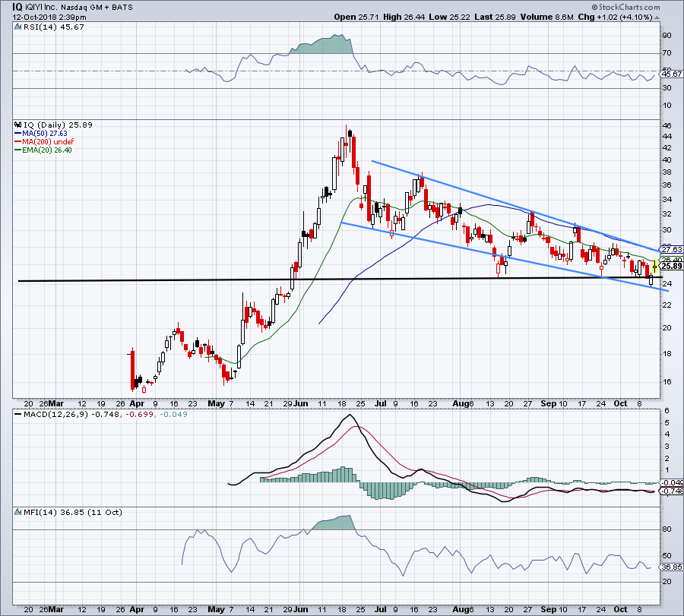Click the High 26.44 value
The width and height of the screenshot is (684, 616).
[x=404, y=17]
